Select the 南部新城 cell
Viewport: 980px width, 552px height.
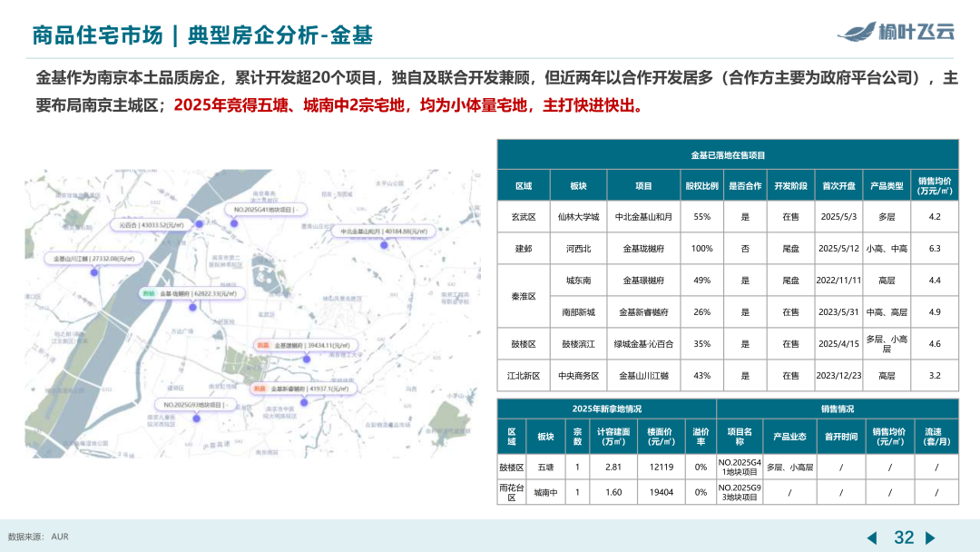[x=578, y=312]
